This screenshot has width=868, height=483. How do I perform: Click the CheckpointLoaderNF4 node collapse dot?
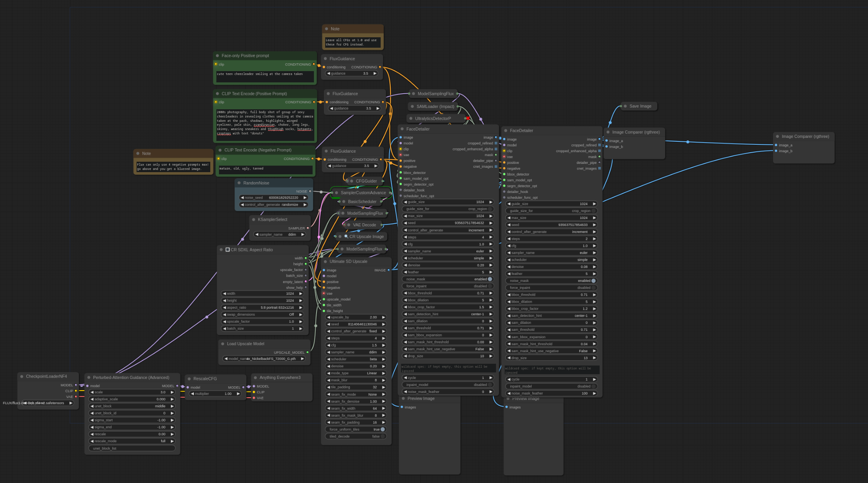pyautogui.click(x=22, y=376)
